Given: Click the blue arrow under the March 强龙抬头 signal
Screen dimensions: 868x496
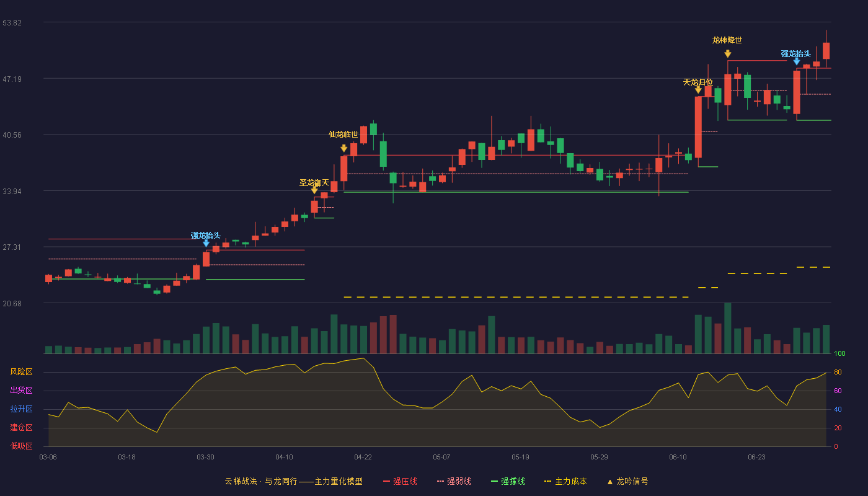Looking at the screenshot, I should tap(206, 243).
